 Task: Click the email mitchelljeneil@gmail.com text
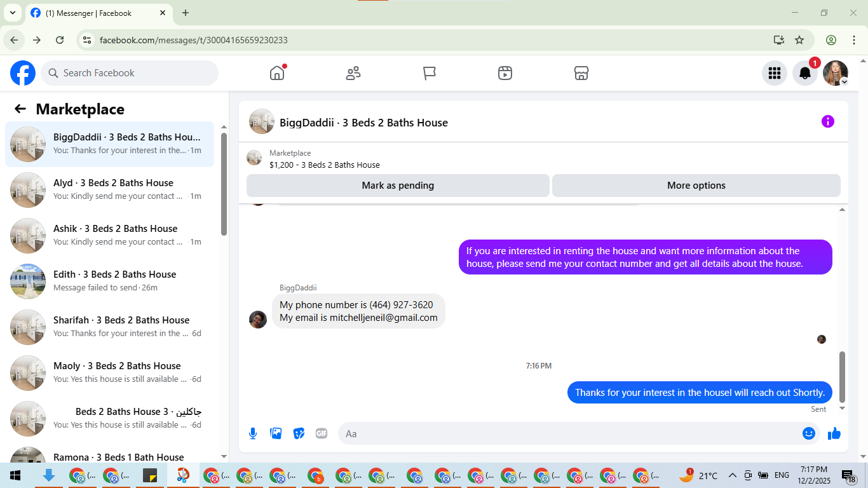pyautogui.click(x=383, y=318)
